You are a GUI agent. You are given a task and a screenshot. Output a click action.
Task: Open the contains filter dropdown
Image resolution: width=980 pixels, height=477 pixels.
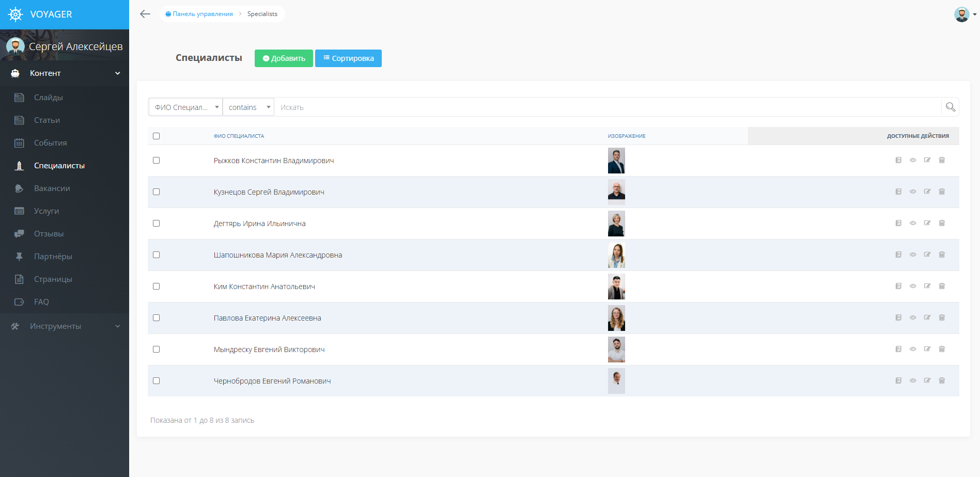(x=248, y=107)
